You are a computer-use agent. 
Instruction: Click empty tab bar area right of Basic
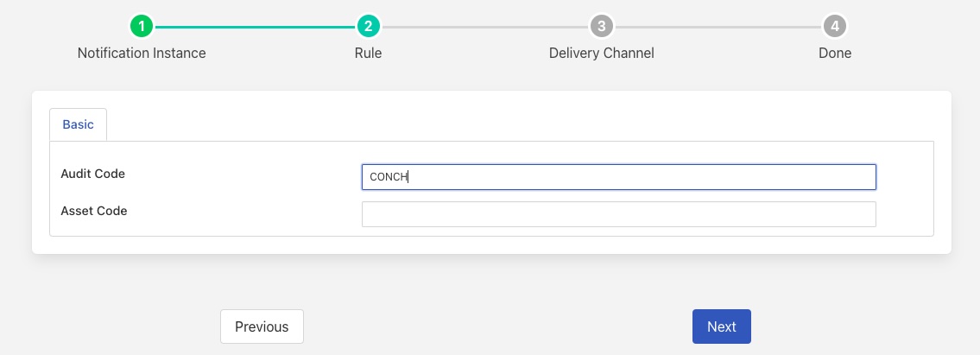coord(518,125)
